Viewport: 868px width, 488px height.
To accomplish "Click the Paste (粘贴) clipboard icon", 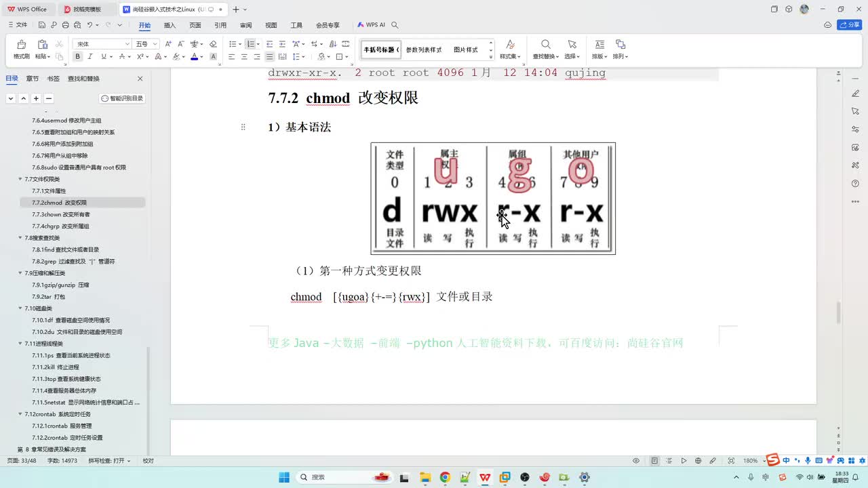I will tap(42, 45).
